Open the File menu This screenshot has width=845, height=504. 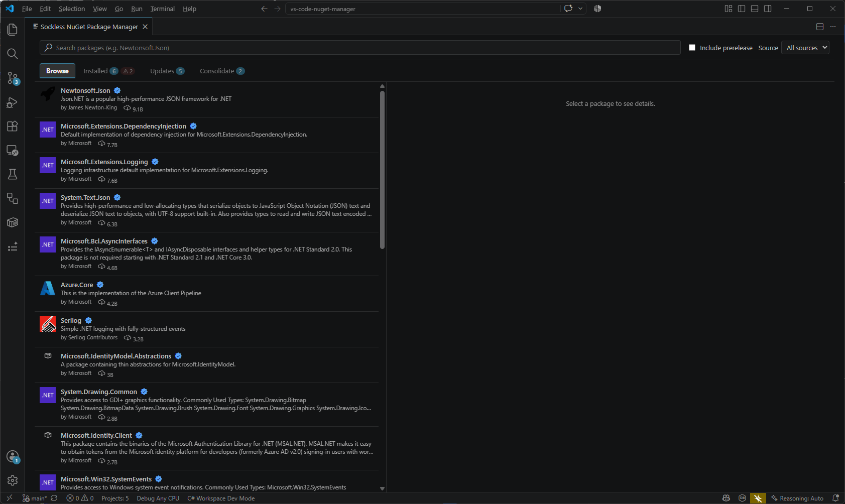point(27,9)
